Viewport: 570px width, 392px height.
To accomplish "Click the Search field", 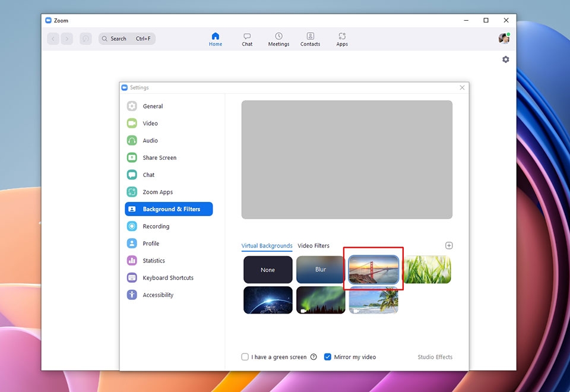I will click(x=127, y=39).
